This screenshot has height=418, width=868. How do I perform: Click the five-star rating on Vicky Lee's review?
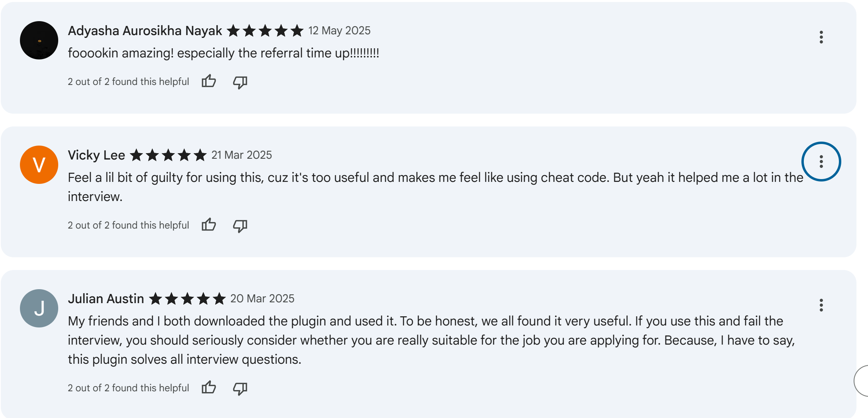pyautogui.click(x=168, y=155)
